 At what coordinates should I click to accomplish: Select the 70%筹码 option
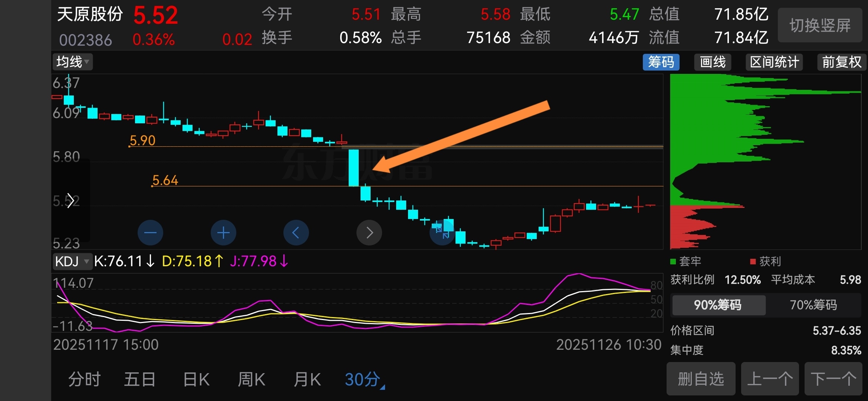click(813, 305)
